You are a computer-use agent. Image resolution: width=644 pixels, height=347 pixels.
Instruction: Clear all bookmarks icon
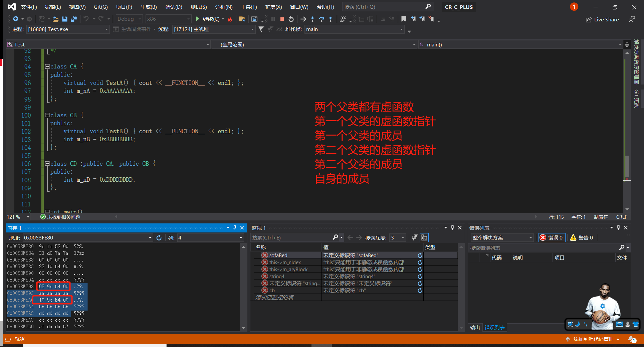click(x=431, y=19)
